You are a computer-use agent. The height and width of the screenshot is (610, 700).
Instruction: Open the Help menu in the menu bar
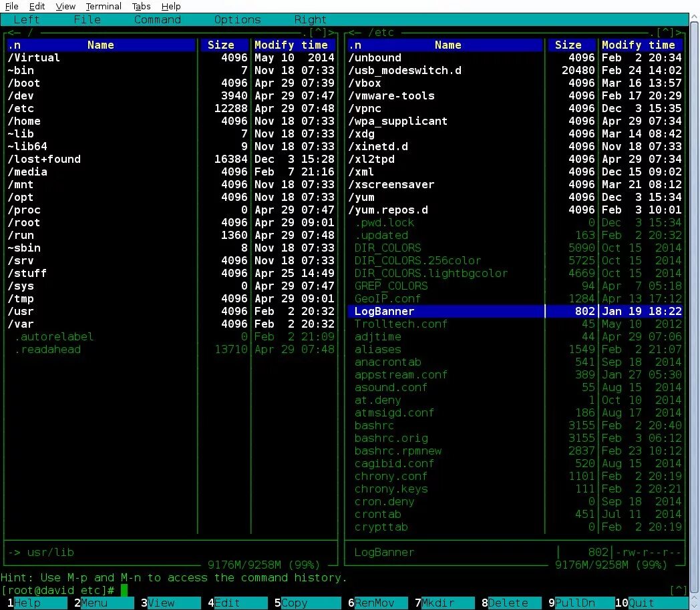[x=171, y=6]
